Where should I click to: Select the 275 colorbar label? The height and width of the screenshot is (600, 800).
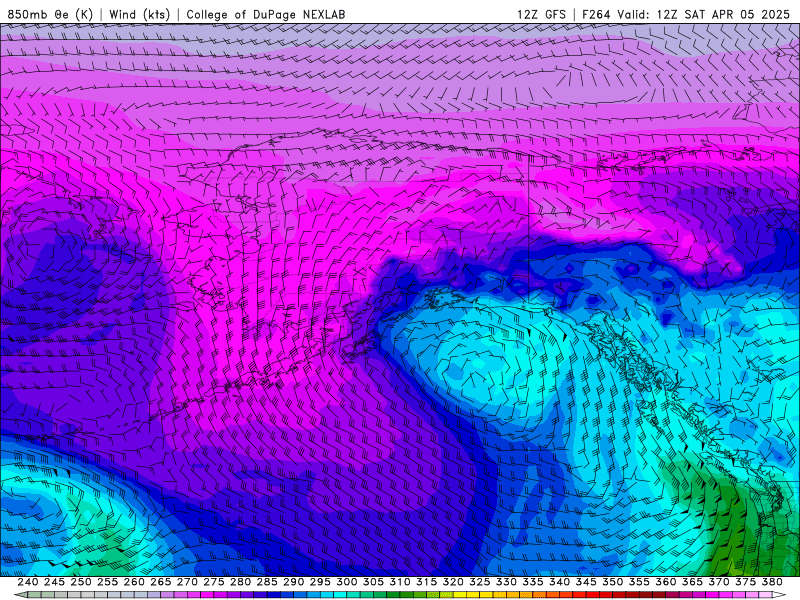point(214,582)
